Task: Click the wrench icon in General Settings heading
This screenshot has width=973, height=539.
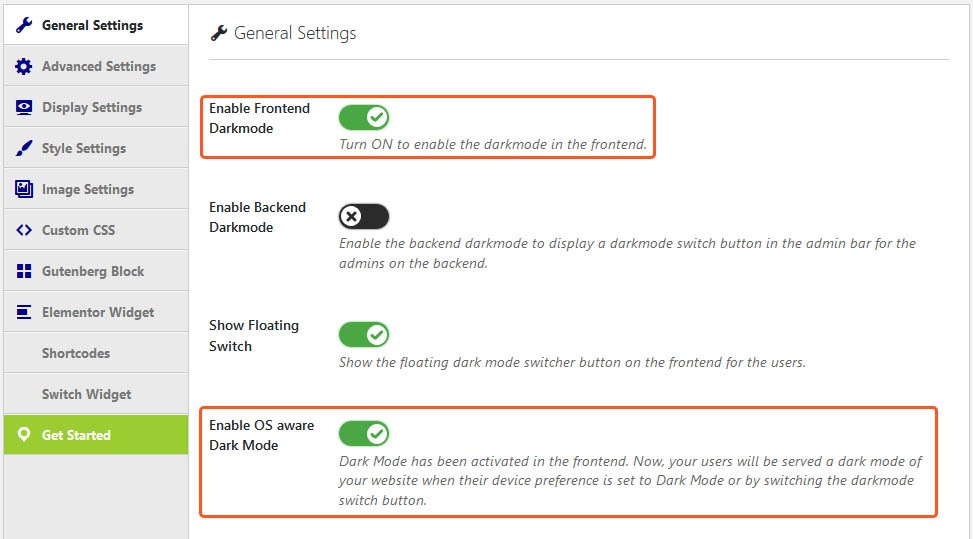Action: click(218, 33)
